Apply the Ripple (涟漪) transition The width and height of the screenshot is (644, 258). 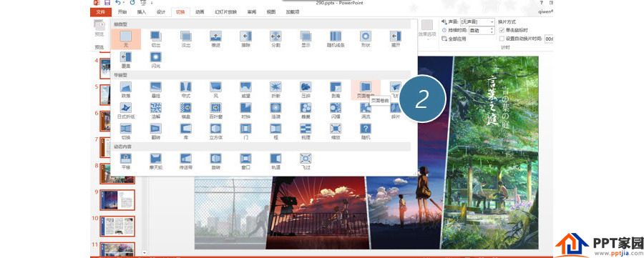[275, 110]
